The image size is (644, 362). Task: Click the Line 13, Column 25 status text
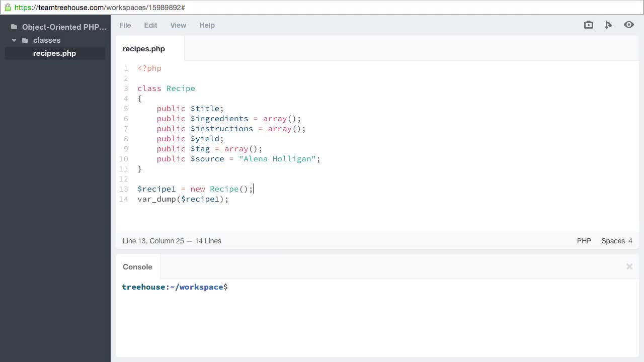pyautogui.click(x=153, y=241)
